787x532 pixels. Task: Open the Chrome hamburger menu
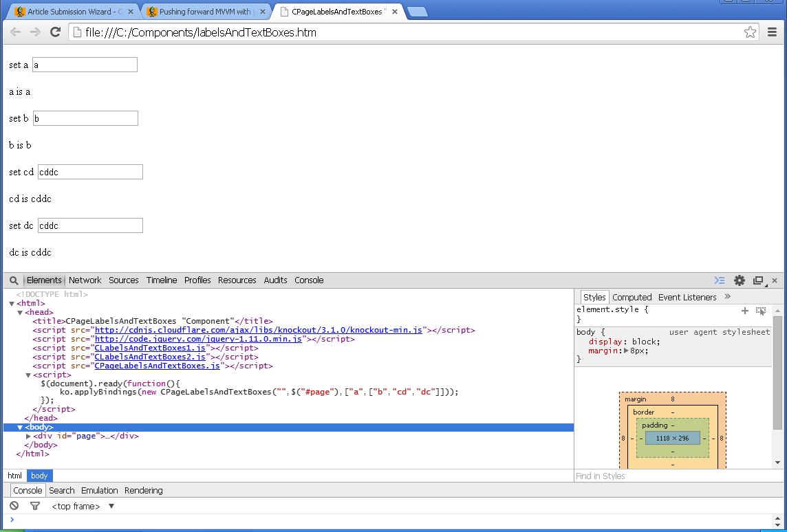[x=773, y=32]
